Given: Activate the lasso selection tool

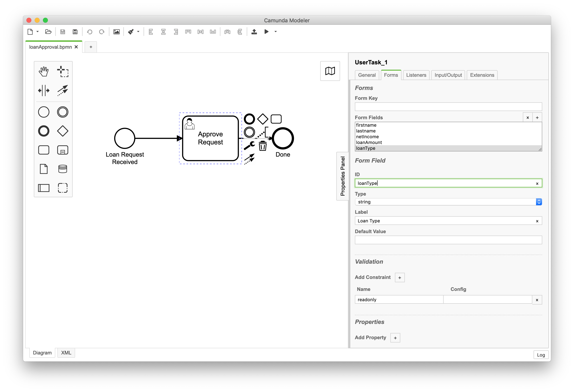Looking at the screenshot, I should (x=63, y=72).
